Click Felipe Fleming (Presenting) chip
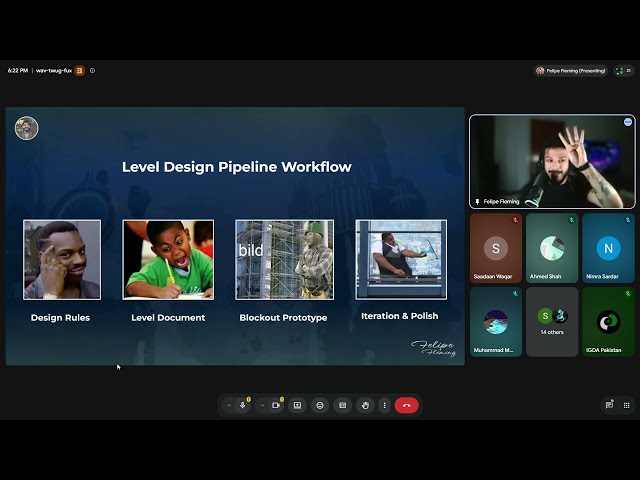 (x=571, y=71)
